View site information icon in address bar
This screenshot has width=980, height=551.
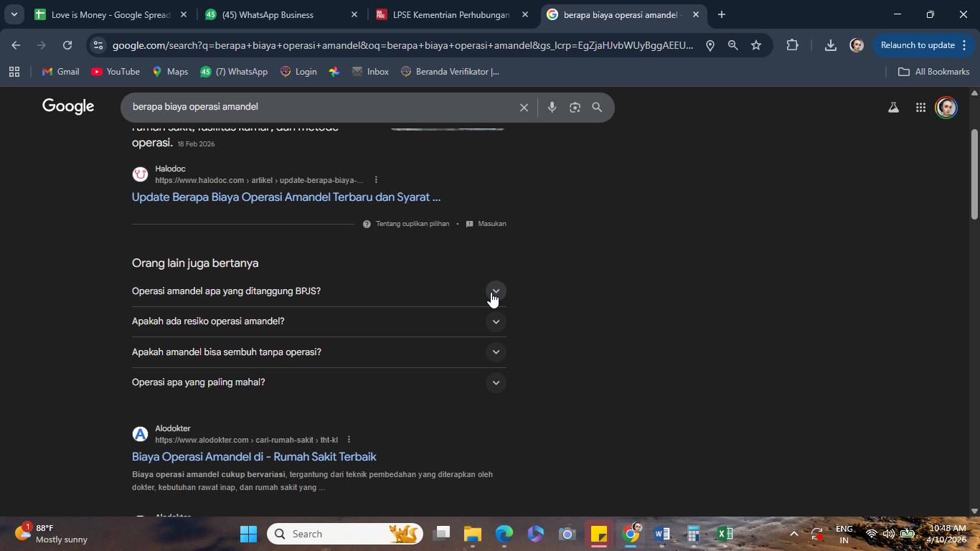click(x=98, y=45)
